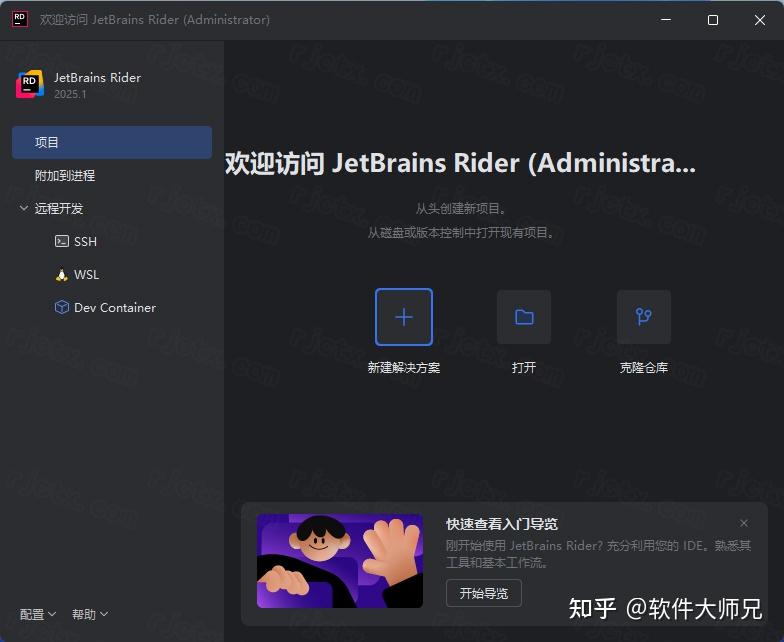Click the 克隆仓库 label

tap(644, 368)
